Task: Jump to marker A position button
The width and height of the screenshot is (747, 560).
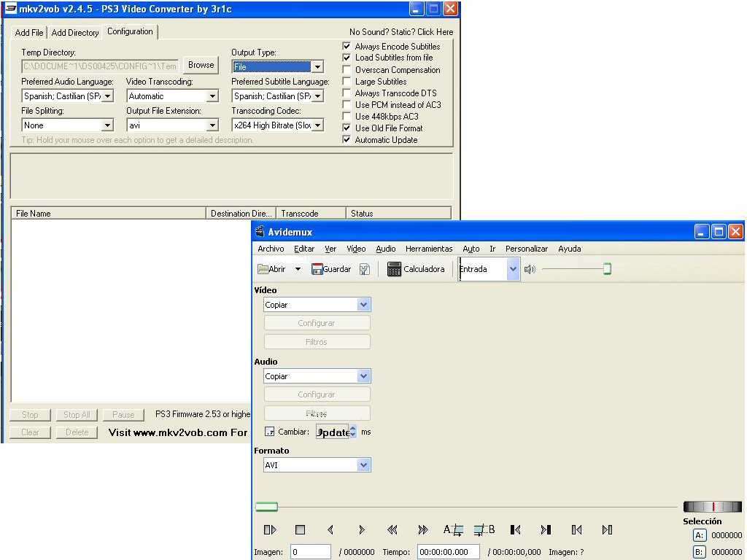Action: click(576, 529)
